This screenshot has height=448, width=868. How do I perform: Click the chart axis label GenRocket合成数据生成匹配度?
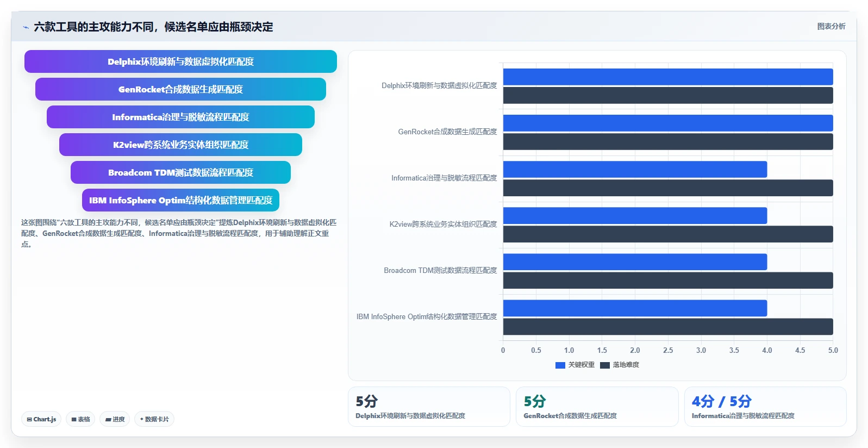(447, 132)
